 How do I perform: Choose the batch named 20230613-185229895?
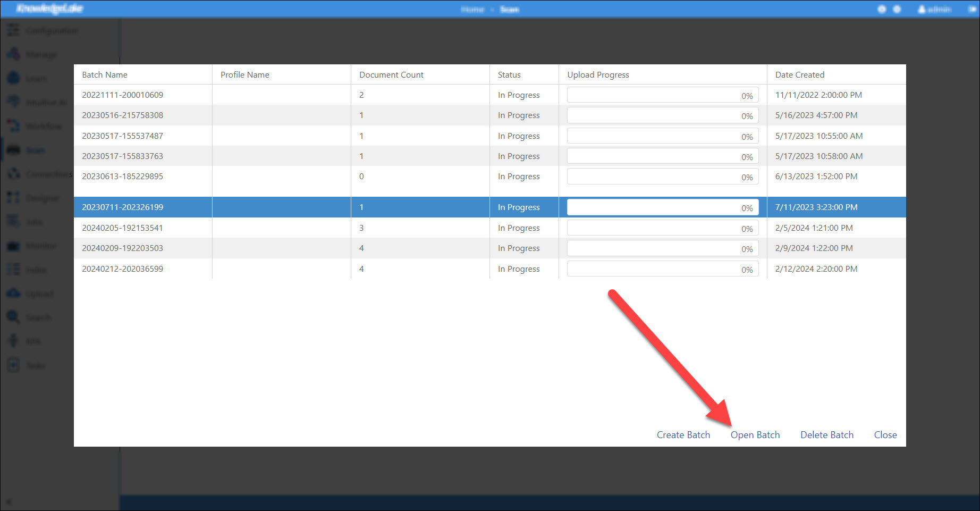123,177
